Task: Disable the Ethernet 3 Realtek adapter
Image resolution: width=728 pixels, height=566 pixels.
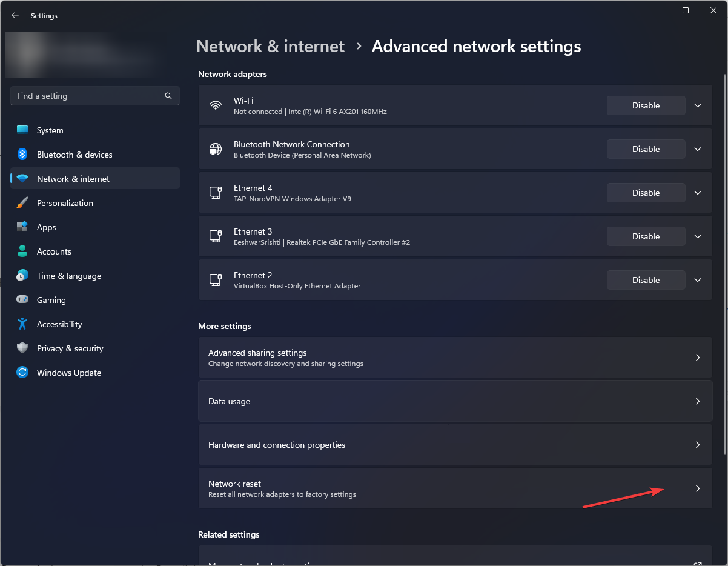Action: tap(646, 236)
